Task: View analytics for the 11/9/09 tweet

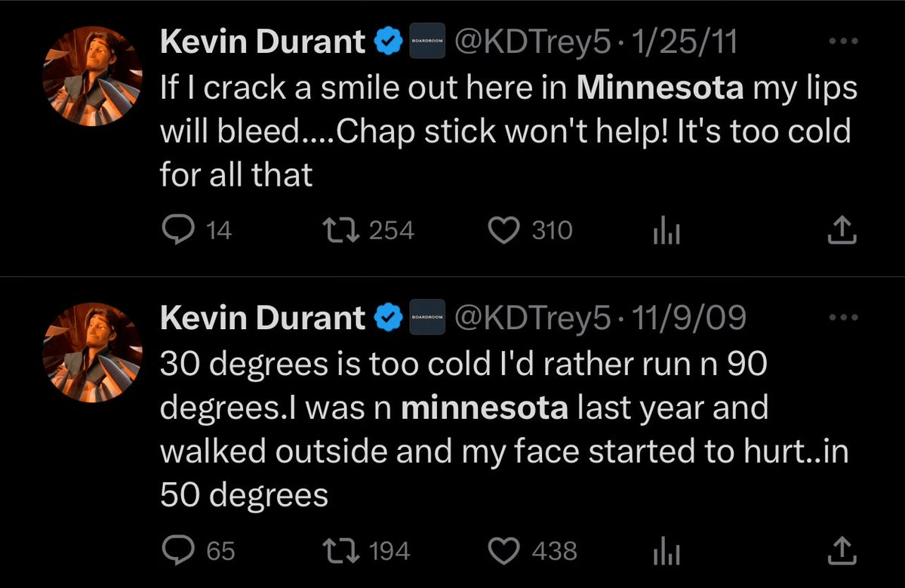Action: [x=666, y=550]
